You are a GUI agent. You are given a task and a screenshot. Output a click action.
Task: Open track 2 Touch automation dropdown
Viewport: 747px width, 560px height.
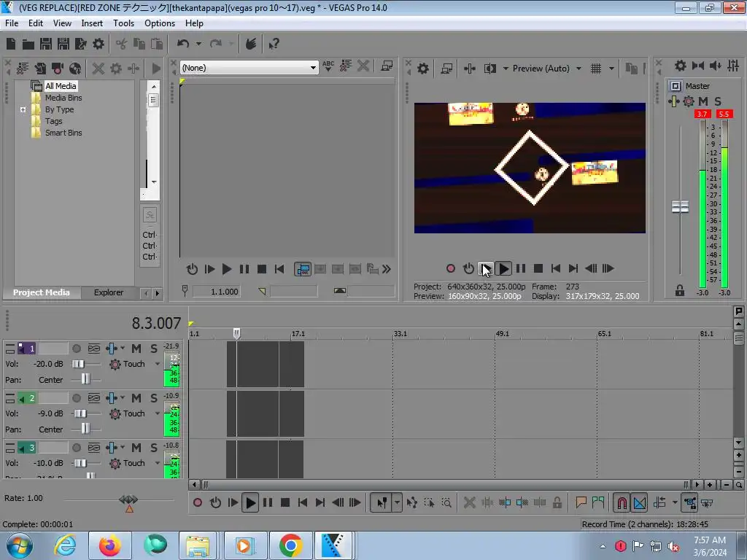tap(158, 413)
